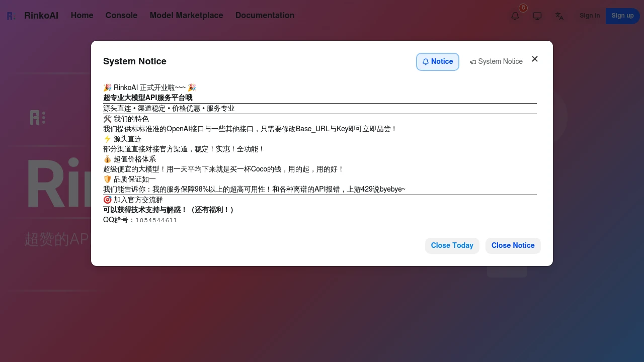Click the display theme monitor icon
Viewport: 644px width, 362px height.
pyautogui.click(x=537, y=16)
